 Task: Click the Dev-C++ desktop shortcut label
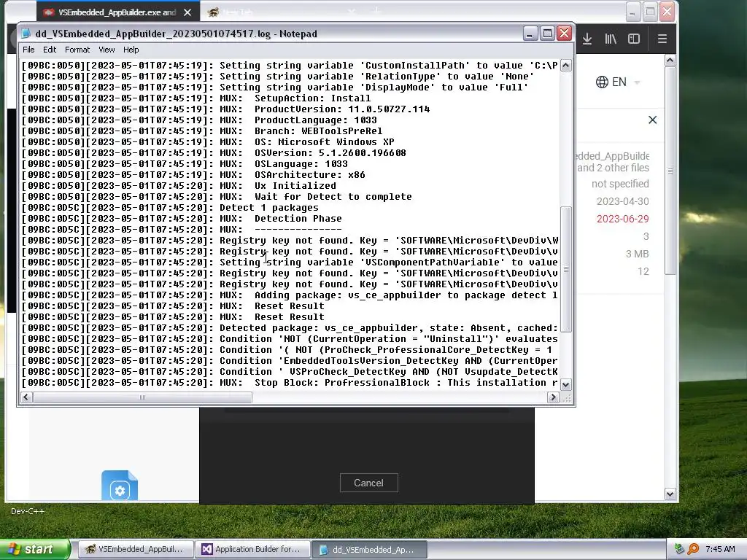point(28,511)
